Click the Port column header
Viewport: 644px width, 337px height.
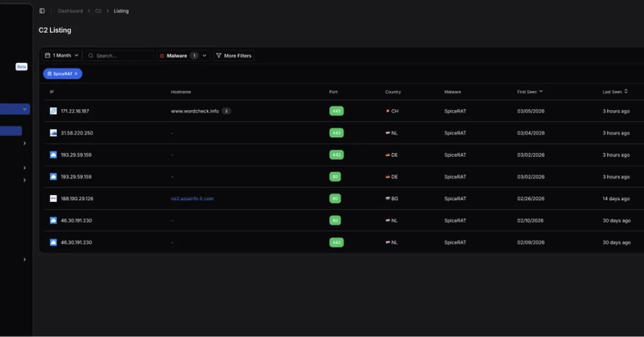[x=333, y=92]
